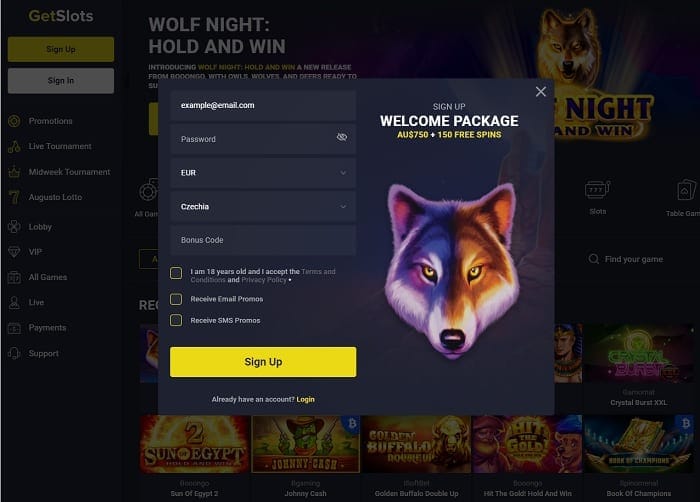Image resolution: width=700 pixels, height=502 pixels.
Task: Follow the Login link
Action: [x=305, y=399]
